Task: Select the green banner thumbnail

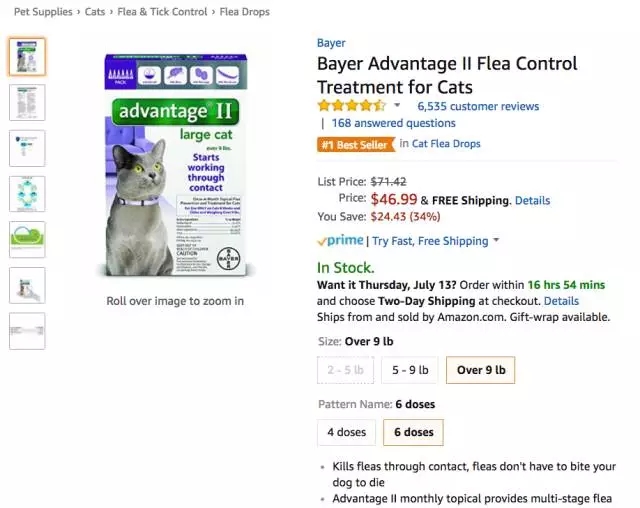Action: point(27,240)
